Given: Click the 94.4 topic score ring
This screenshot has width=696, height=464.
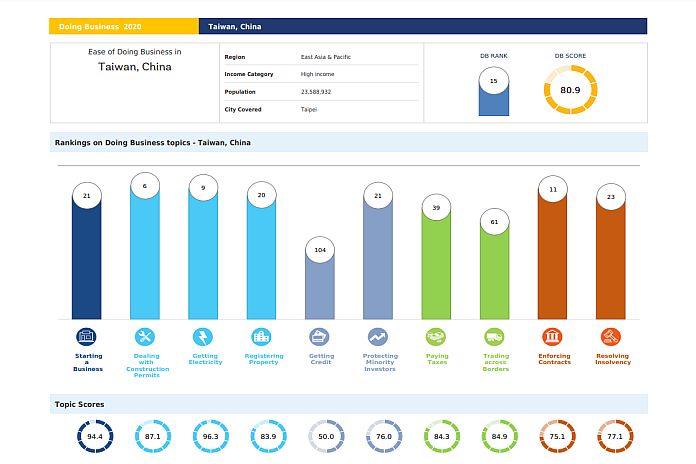Looking at the screenshot, I should pos(95,436).
